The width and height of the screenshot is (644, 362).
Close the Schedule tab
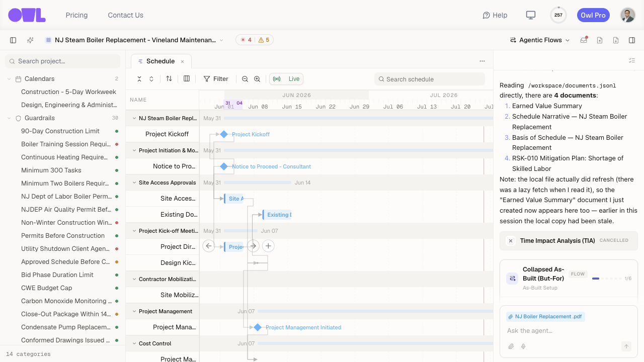(183, 61)
